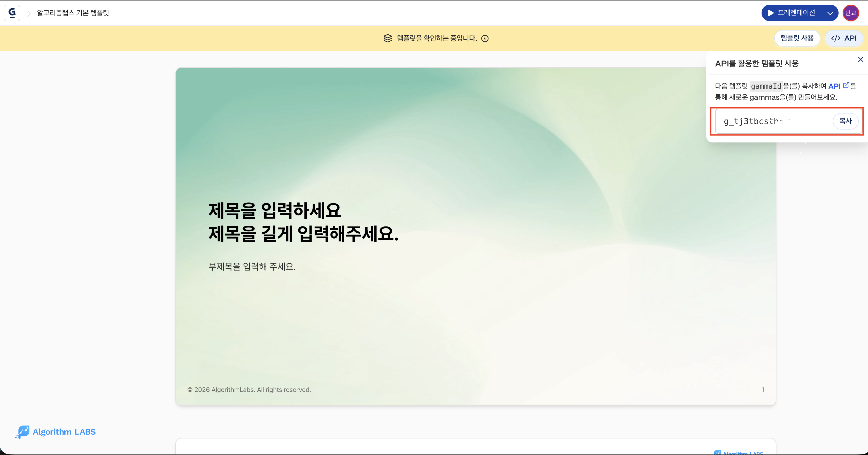Screen dimensions: 868x455
Task: Click the external link icon beside the API link
Action: [847, 85]
